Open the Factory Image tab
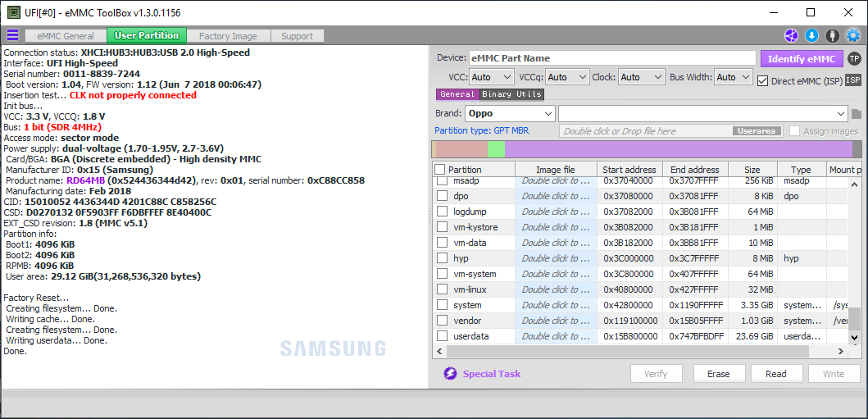Viewport: 868px width, 419px height. coord(228,36)
